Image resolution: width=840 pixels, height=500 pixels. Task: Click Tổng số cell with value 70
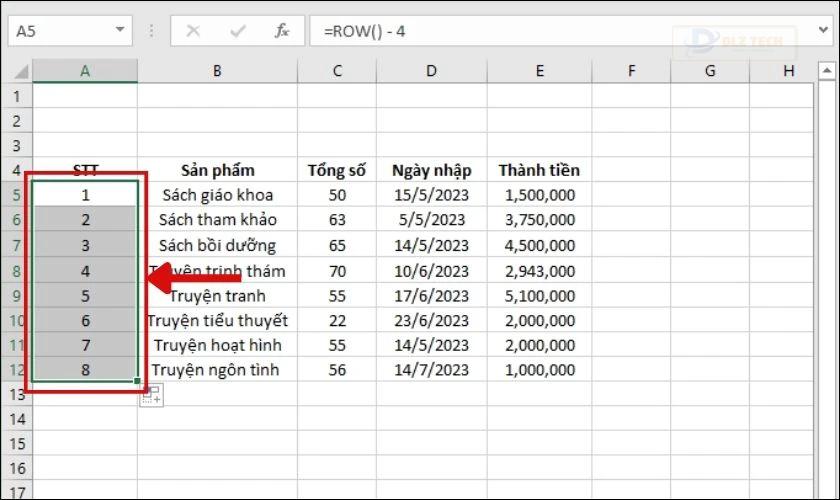point(337,271)
